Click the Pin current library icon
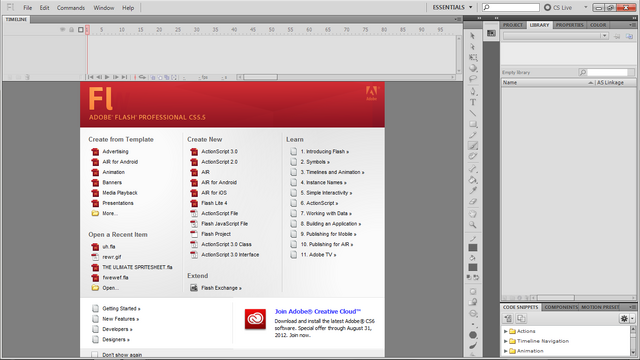The image size is (640, 360). tap(617, 36)
